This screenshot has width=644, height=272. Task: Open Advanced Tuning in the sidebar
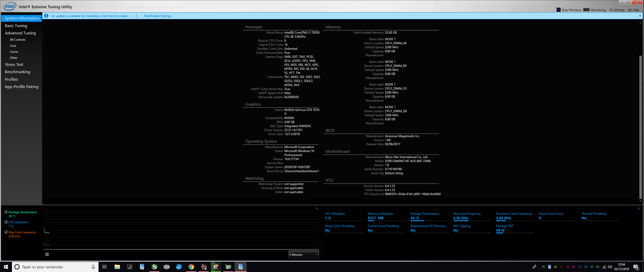tap(20, 33)
